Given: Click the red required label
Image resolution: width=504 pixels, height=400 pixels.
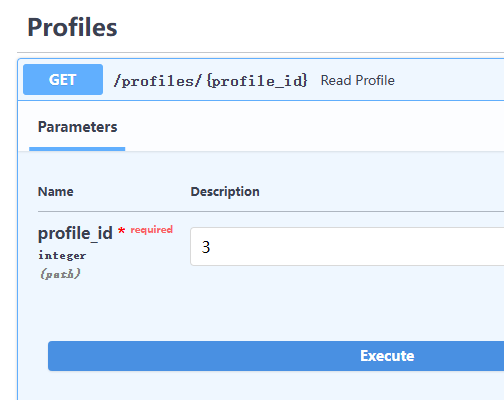Looking at the screenshot, I should tap(152, 230).
